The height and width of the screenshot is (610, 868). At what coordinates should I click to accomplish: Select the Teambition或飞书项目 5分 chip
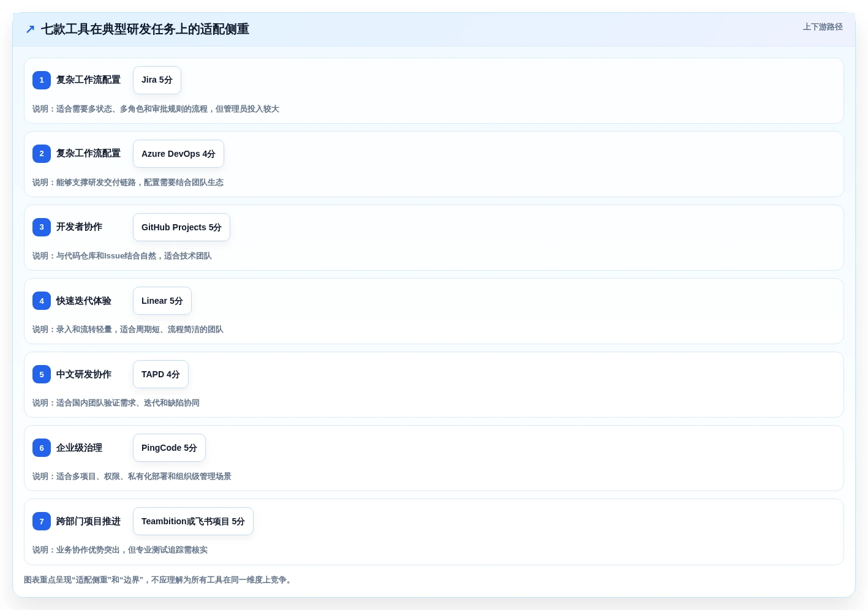(x=193, y=521)
